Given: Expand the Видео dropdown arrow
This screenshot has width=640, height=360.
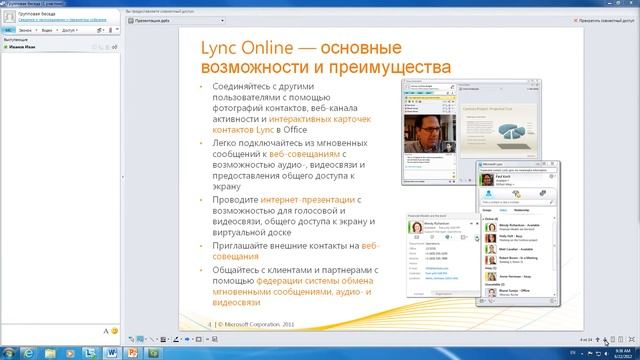Looking at the screenshot, I should (x=57, y=30).
